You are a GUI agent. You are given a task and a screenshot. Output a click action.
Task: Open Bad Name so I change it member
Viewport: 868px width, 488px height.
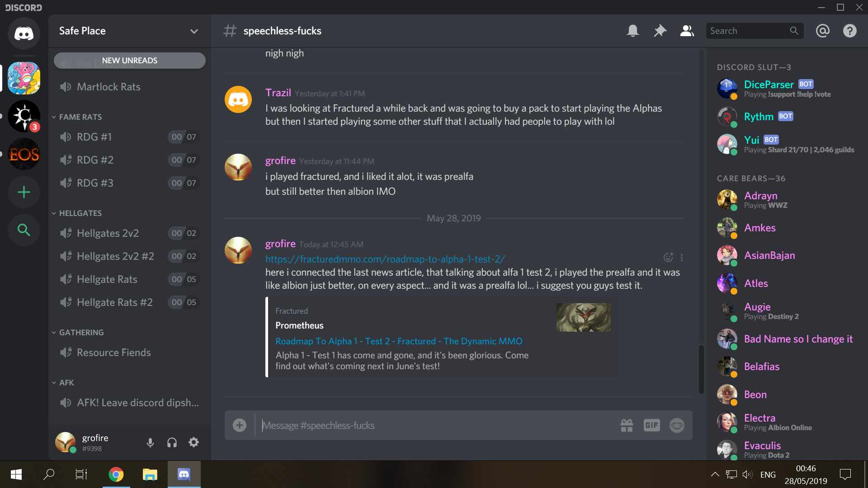[787, 339]
